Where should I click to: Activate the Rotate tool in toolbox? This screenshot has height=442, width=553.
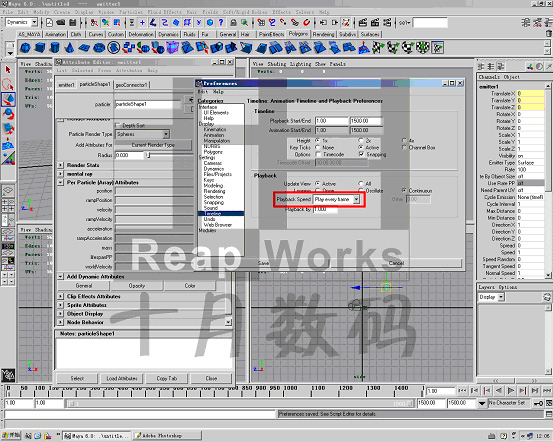coord(8,114)
